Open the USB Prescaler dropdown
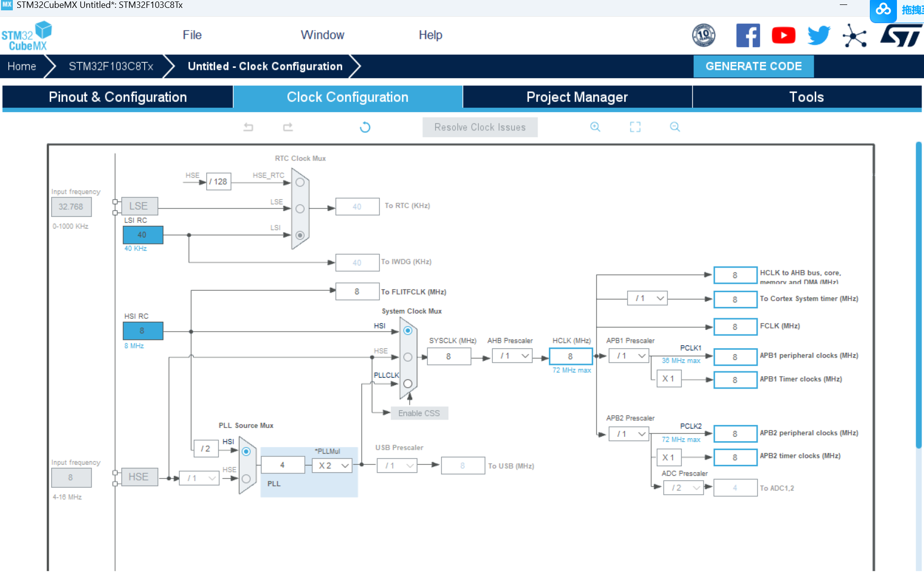Image resolution: width=924 pixels, height=575 pixels. click(397, 465)
